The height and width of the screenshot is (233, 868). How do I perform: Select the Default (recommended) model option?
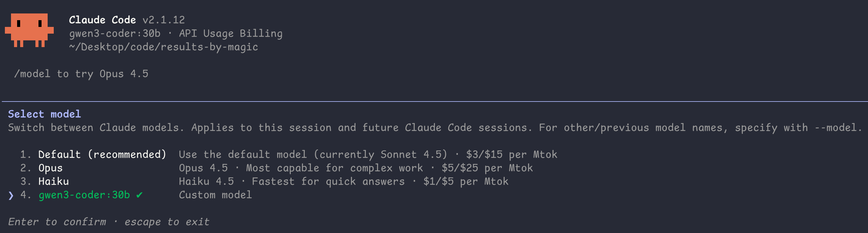click(x=101, y=154)
